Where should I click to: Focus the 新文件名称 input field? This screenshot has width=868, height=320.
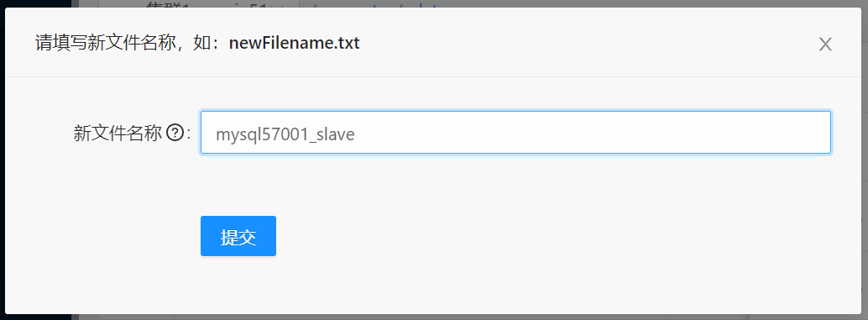(x=515, y=133)
